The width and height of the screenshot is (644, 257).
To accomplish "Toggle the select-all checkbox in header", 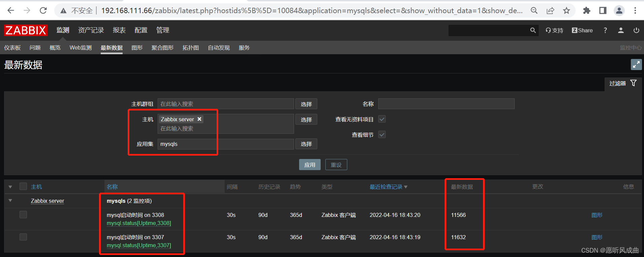I will [23, 186].
